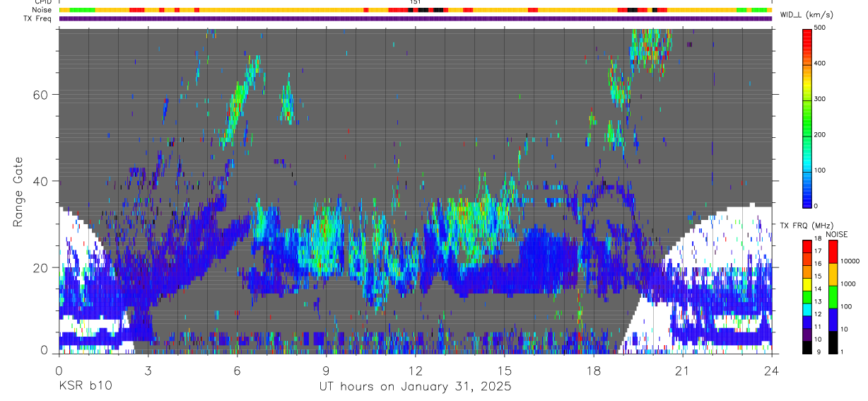Image resolution: width=868 pixels, height=401 pixels.
Task: Click the yellow swatch in NOISE legend
Action: tap(833, 274)
